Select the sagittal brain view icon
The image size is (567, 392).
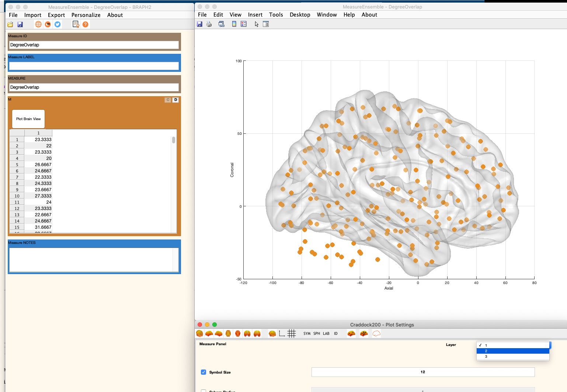tap(209, 333)
